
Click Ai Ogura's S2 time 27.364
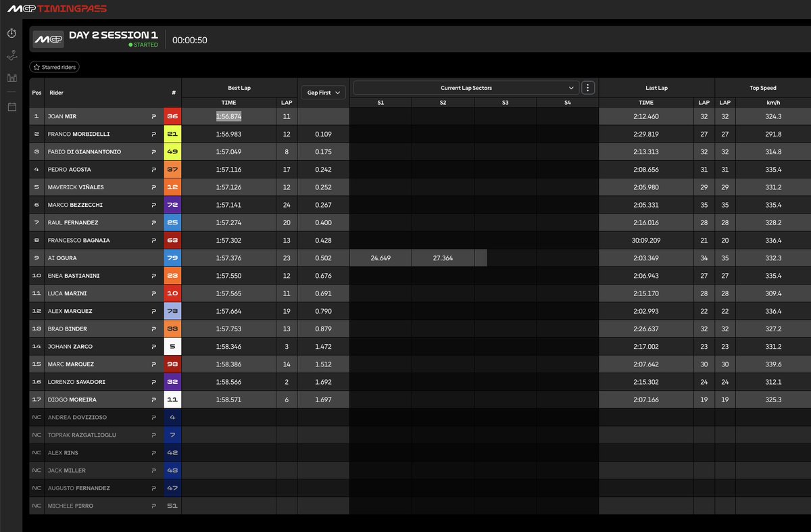click(443, 258)
